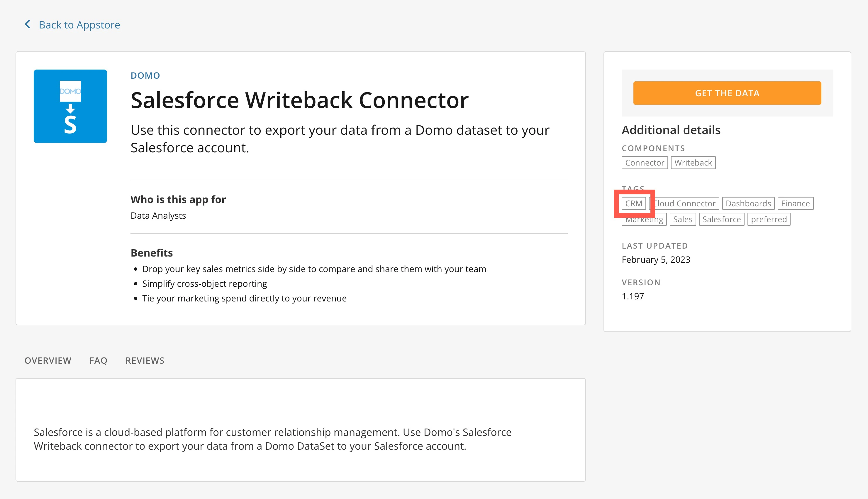Filter by the CRM tag
This screenshot has height=499, width=868.
click(633, 204)
